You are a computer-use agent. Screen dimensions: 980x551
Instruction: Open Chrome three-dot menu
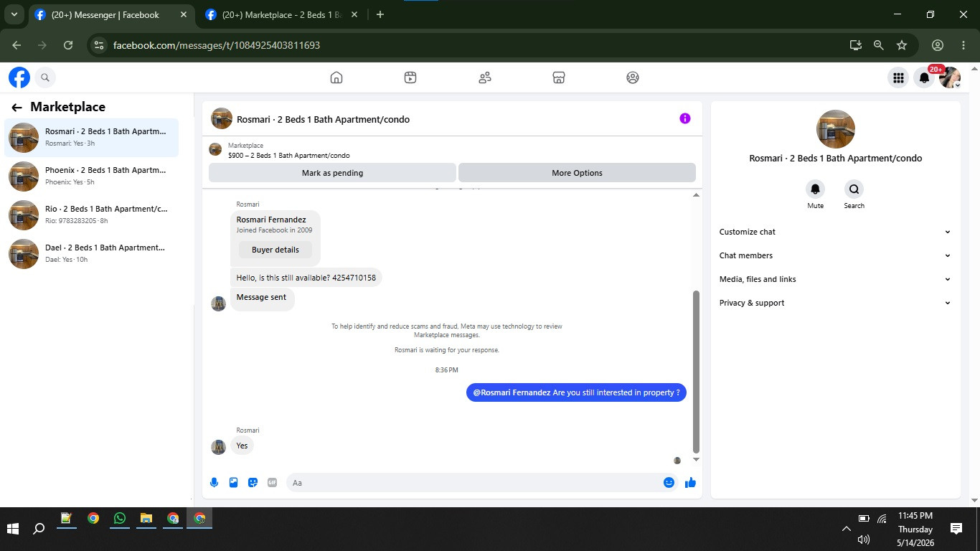(963, 45)
